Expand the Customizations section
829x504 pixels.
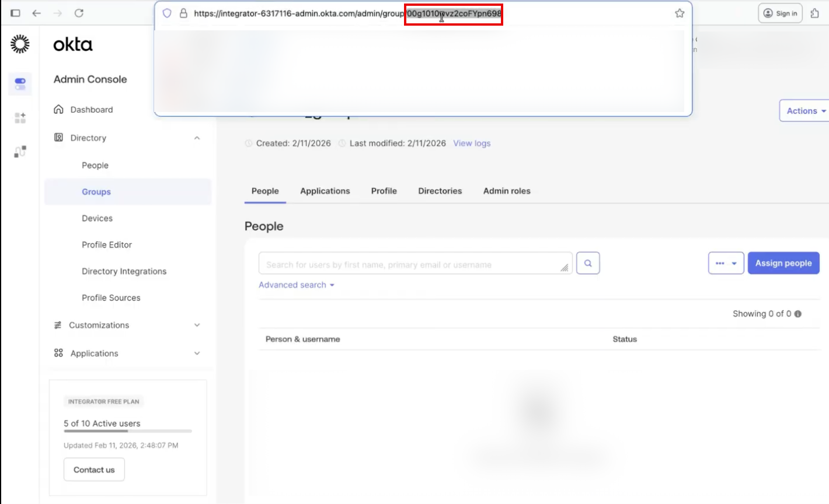click(x=197, y=325)
